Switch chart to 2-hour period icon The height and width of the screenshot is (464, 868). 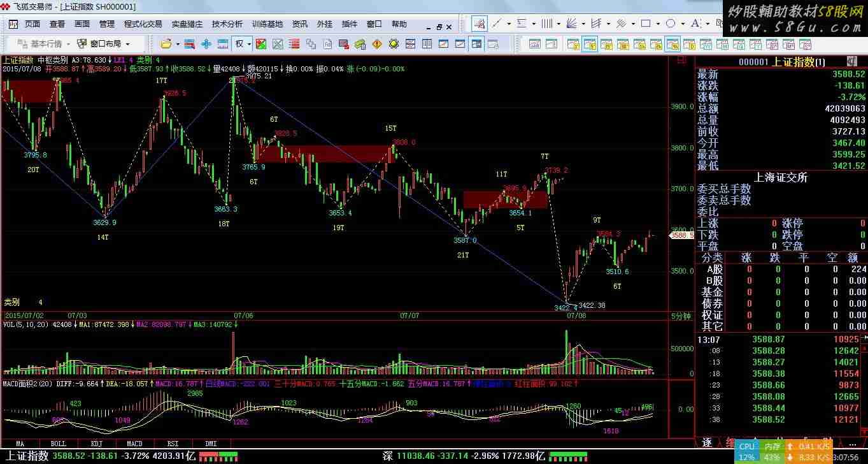pyautogui.click(x=656, y=44)
